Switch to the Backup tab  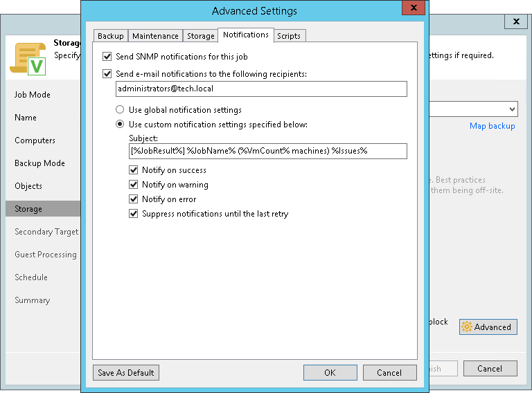(111, 36)
